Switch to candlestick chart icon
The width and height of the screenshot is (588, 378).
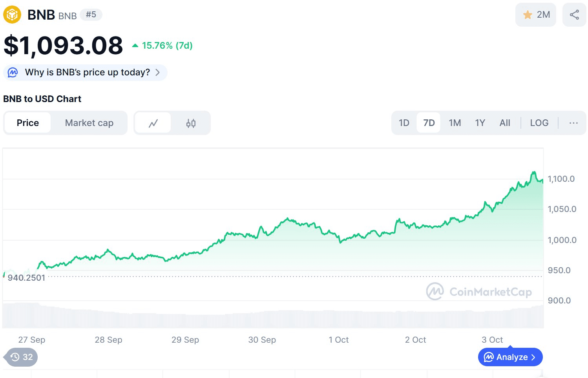point(191,123)
